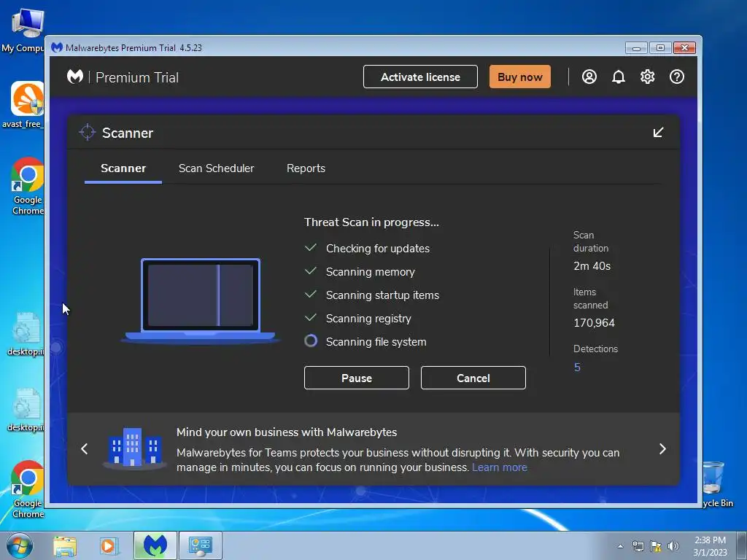Show hidden system tray icons
This screenshot has width=747, height=560.
point(620,546)
